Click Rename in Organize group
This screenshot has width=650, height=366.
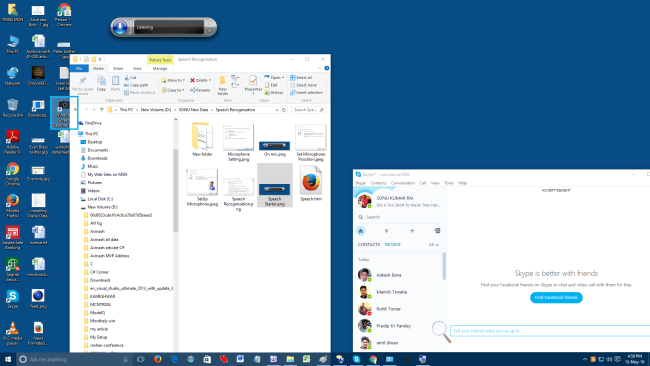200,90
